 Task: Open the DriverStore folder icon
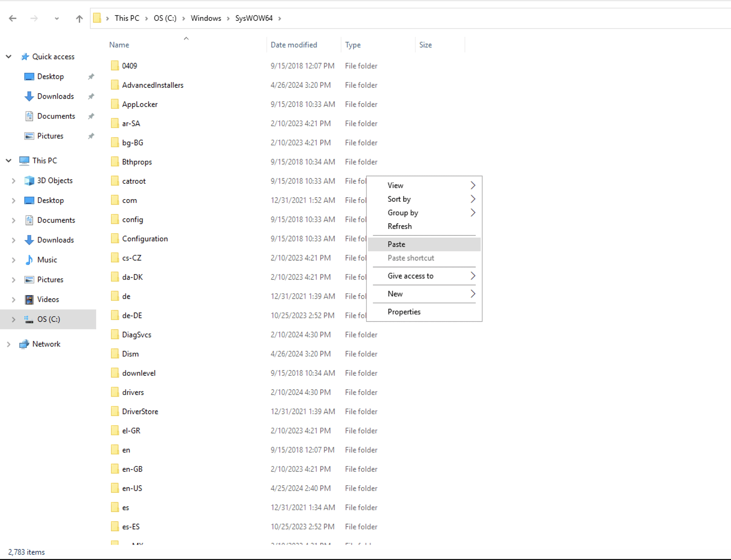coord(114,411)
